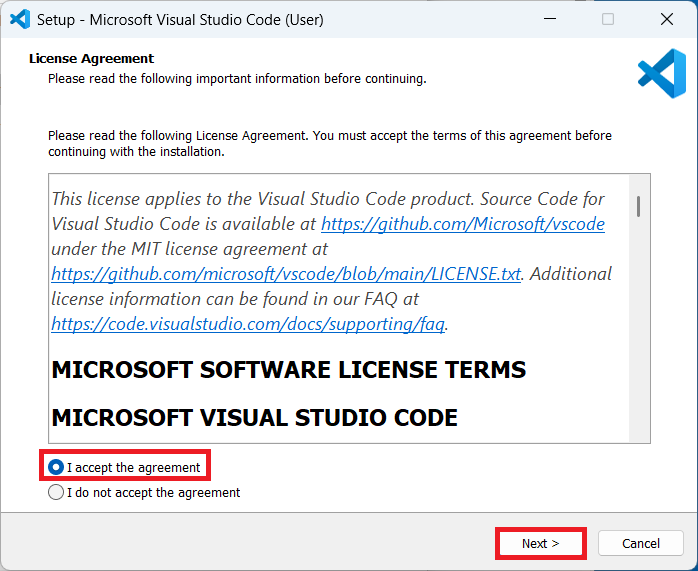The height and width of the screenshot is (571, 698).
Task: Click the "MICROSOFT SOFTWARE LICENSE TERMS" heading
Action: point(288,370)
